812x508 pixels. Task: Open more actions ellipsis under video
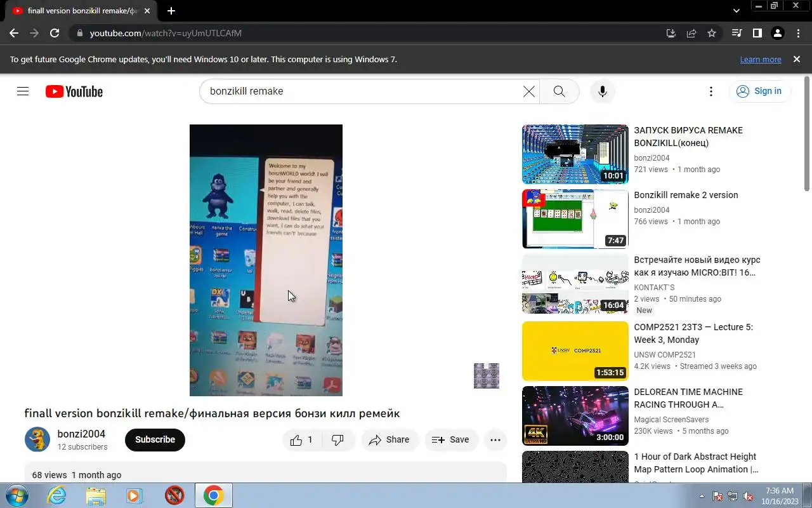tap(495, 439)
